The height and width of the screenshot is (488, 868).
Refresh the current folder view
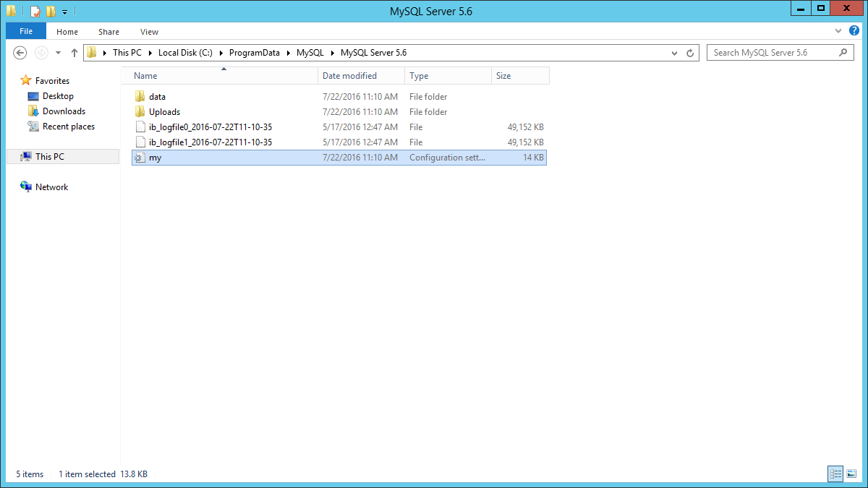pyautogui.click(x=690, y=53)
